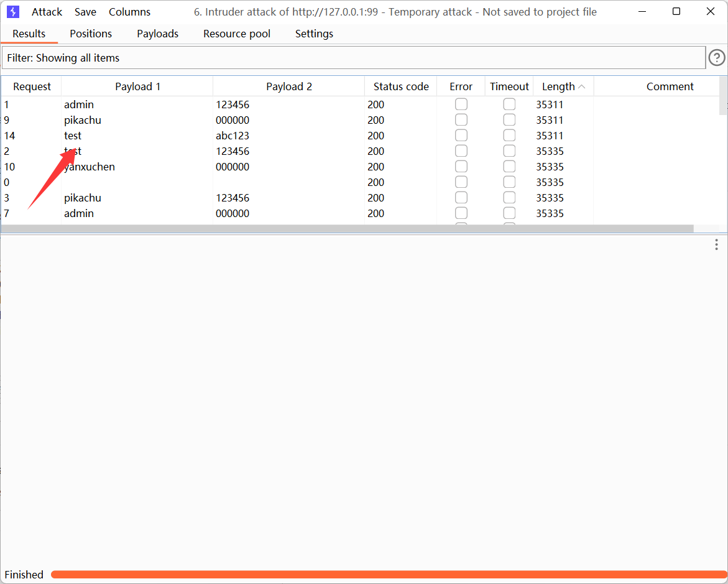The width and height of the screenshot is (728, 584).
Task: Click the 000000 payload of request 7
Action: [x=233, y=213]
